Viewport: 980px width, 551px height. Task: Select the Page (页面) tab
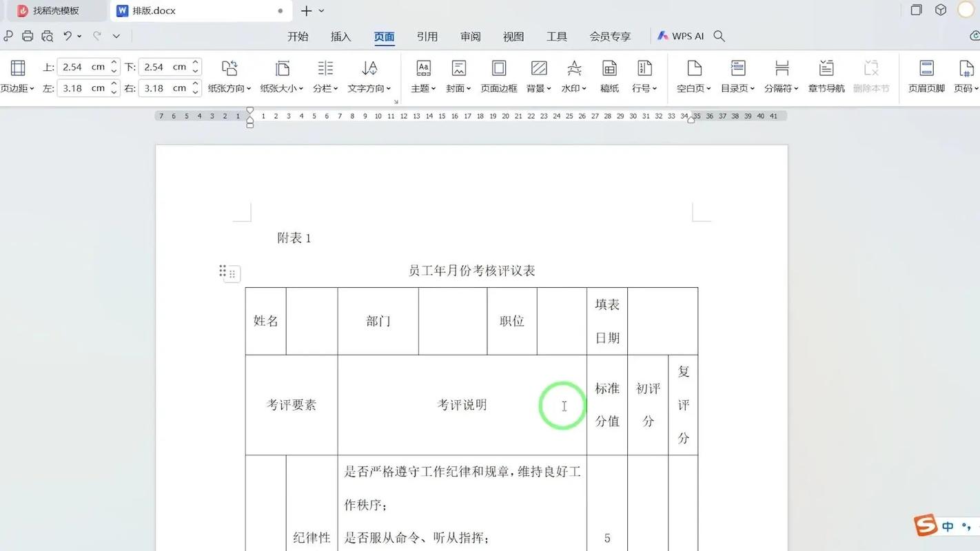384,37
